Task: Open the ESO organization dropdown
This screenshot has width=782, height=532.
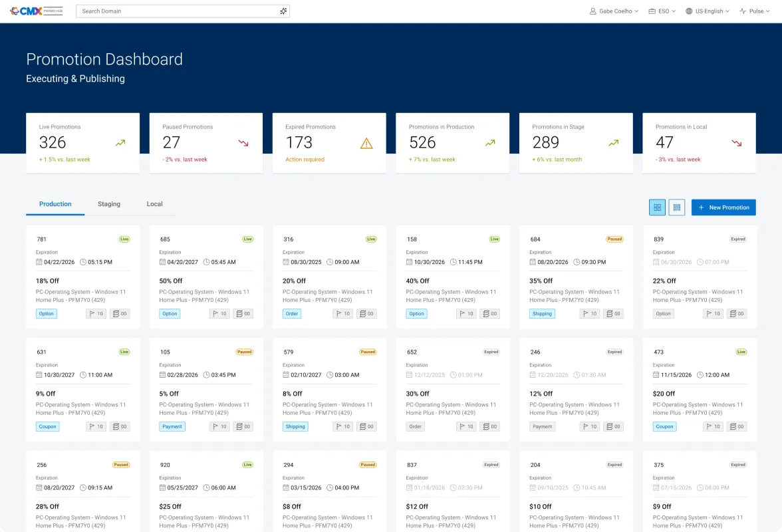Action: point(662,11)
